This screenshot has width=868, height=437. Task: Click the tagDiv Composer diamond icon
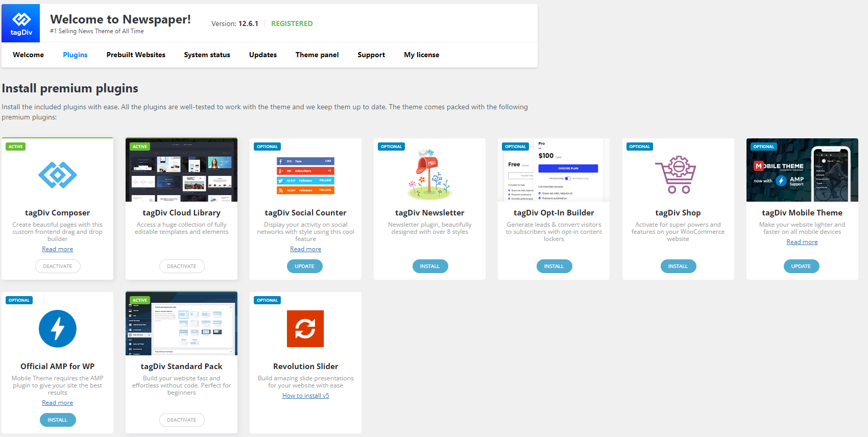click(x=58, y=175)
